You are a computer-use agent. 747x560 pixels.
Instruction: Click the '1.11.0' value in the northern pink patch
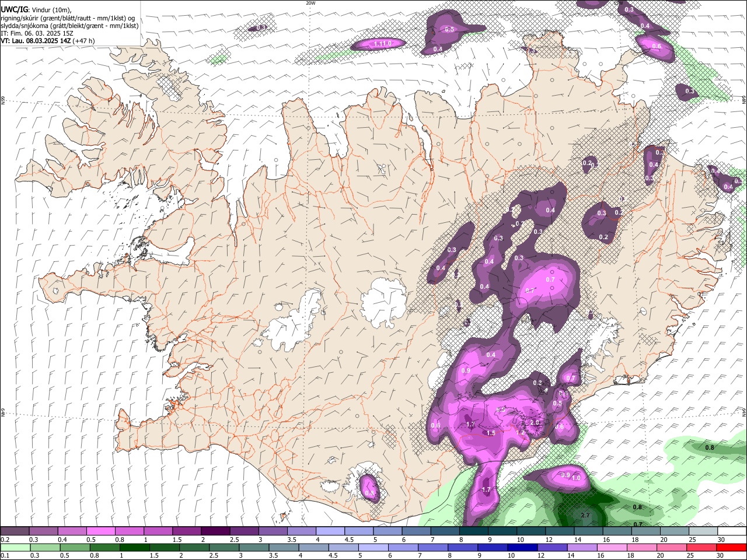(x=382, y=44)
